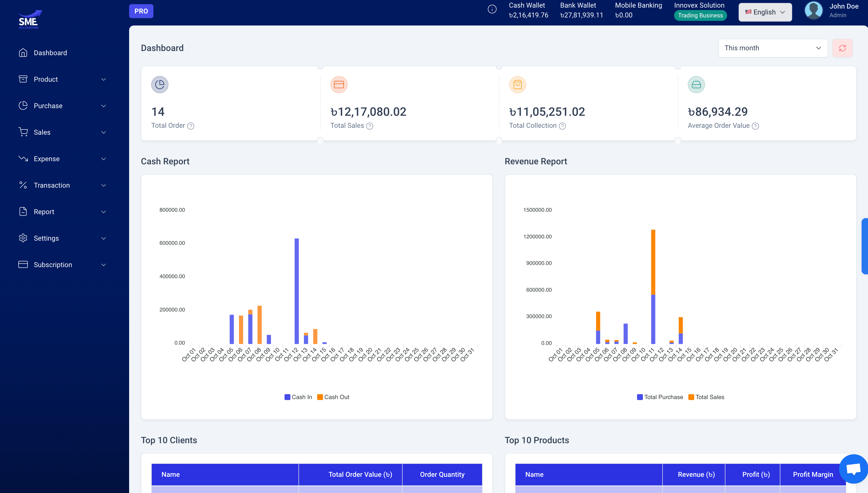Click the refresh icon beside date filter

pyautogui.click(x=842, y=48)
